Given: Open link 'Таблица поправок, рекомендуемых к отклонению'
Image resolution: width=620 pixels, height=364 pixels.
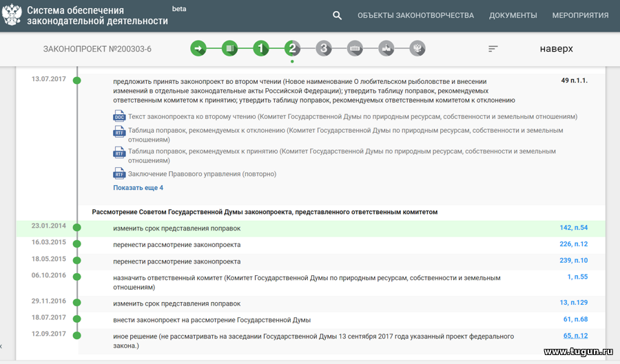Looking at the screenshot, I should point(345,135).
